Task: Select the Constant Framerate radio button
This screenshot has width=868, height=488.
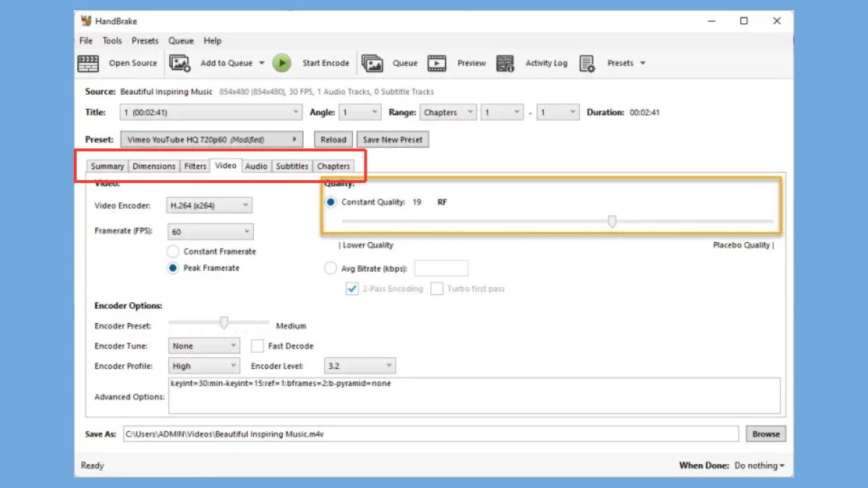Action: point(173,252)
